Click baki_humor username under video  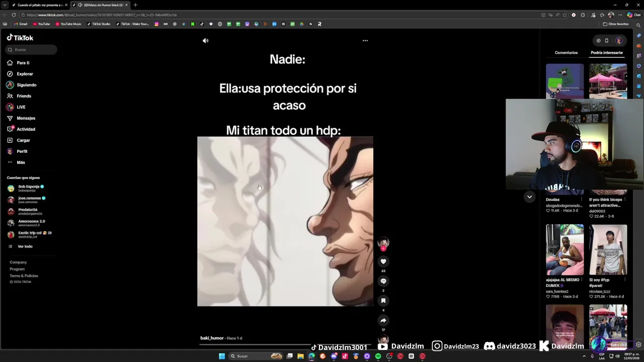(x=212, y=338)
